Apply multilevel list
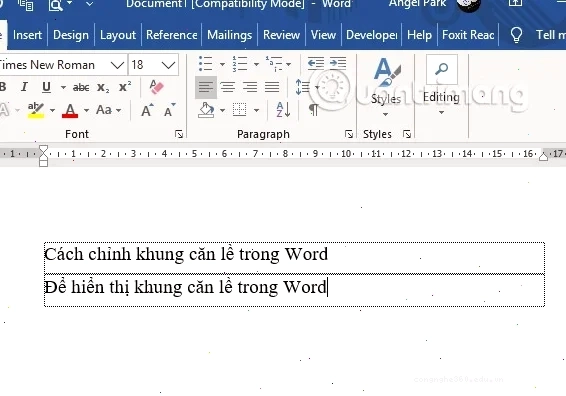 point(274,64)
